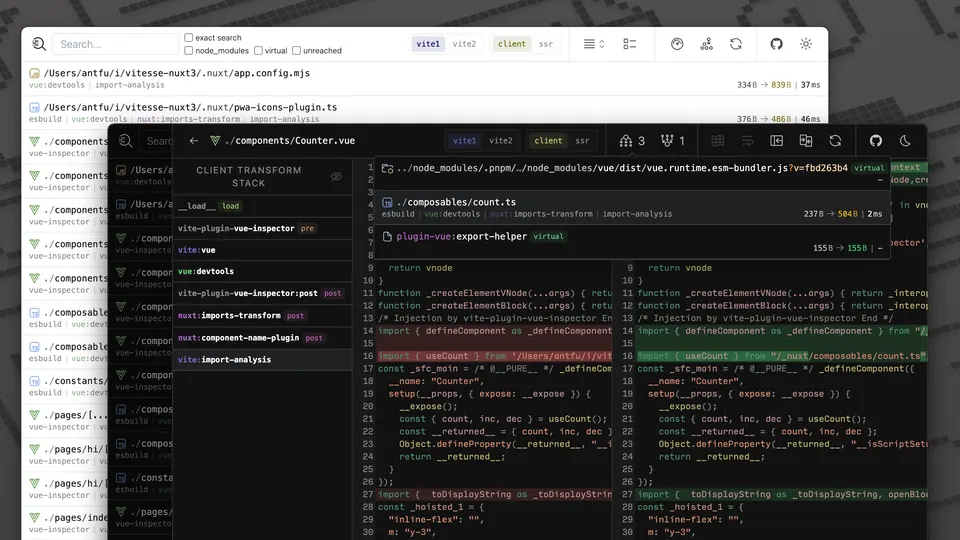The height and width of the screenshot is (540, 960).
Task: Select the __load__ transform step
Action: point(263,206)
